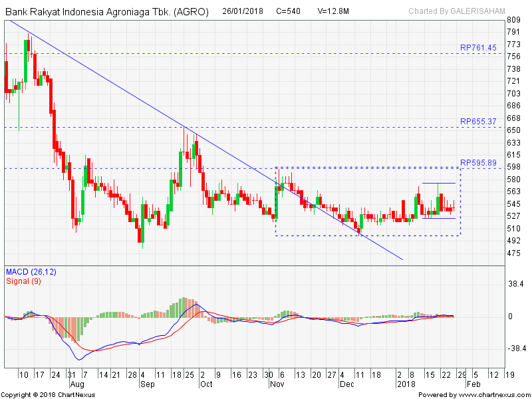Select the RP655.37 resistance level label
Image resolution: width=532 pixels, height=399 pixels.
[478, 122]
